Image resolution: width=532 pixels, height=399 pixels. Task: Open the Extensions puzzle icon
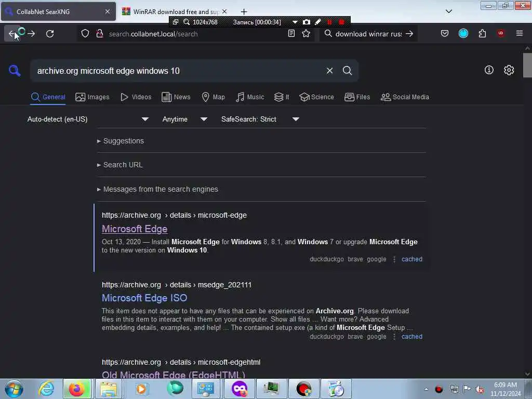(x=482, y=33)
